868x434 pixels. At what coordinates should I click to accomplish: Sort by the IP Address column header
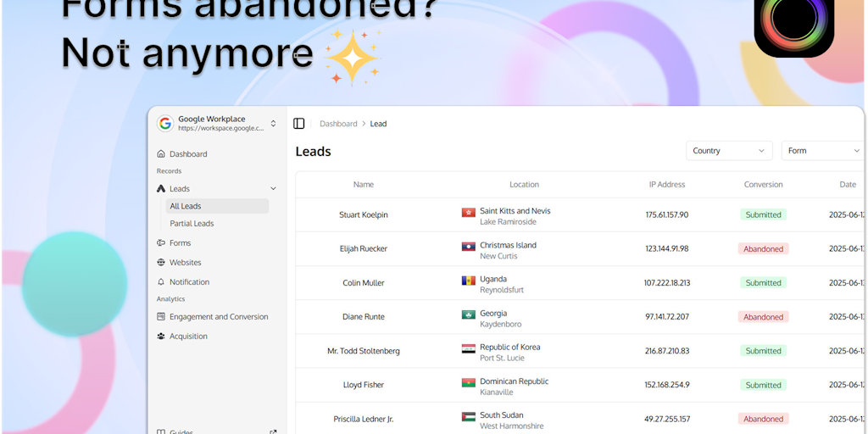(667, 184)
